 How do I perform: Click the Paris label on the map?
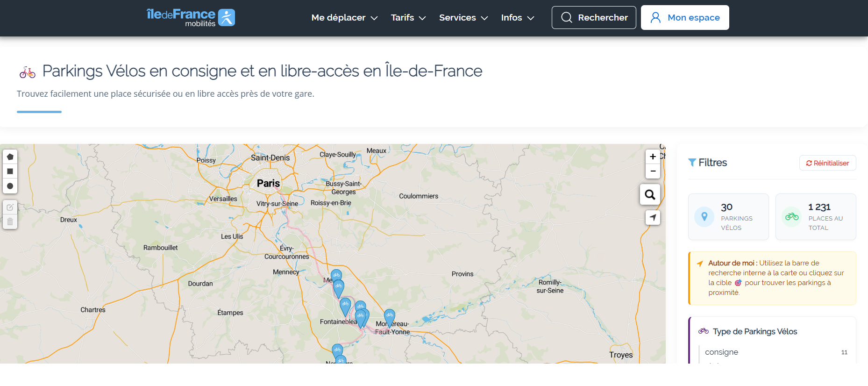coord(269,183)
